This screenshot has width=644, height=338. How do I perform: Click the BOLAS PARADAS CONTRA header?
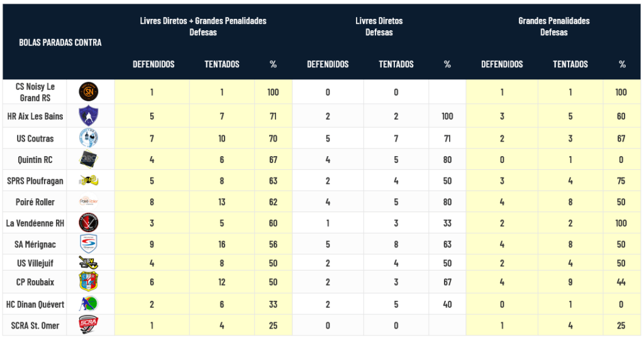click(x=60, y=43)
